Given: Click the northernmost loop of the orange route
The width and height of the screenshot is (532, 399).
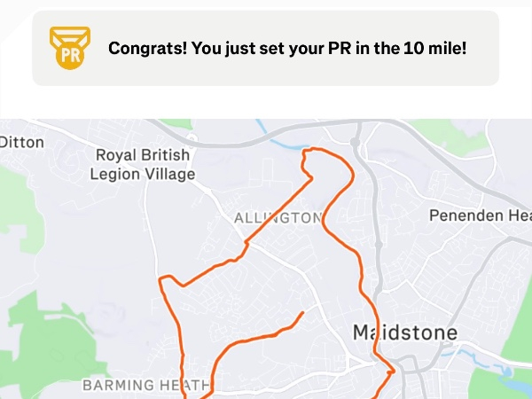Looking at the screenshot, I should 317,152.
